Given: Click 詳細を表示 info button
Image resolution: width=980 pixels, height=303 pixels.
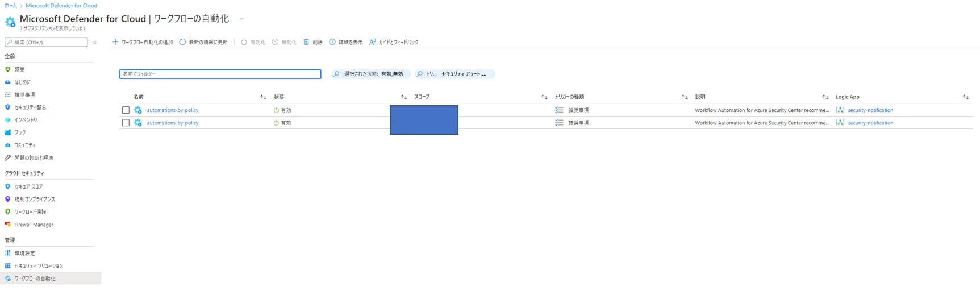Looking at the screenshot, I should point(346,42).
